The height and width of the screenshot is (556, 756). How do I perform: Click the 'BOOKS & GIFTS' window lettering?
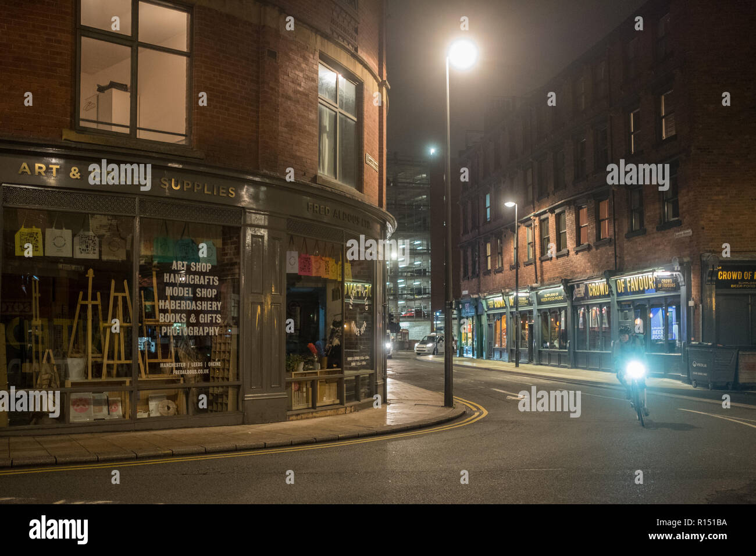pyautogui.click(x=190, y=318)
